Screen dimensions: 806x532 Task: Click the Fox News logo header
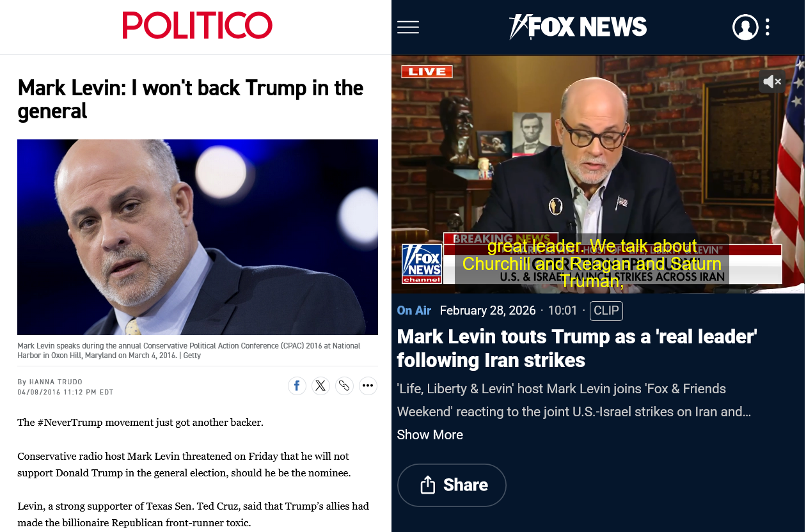pos(578,27)
